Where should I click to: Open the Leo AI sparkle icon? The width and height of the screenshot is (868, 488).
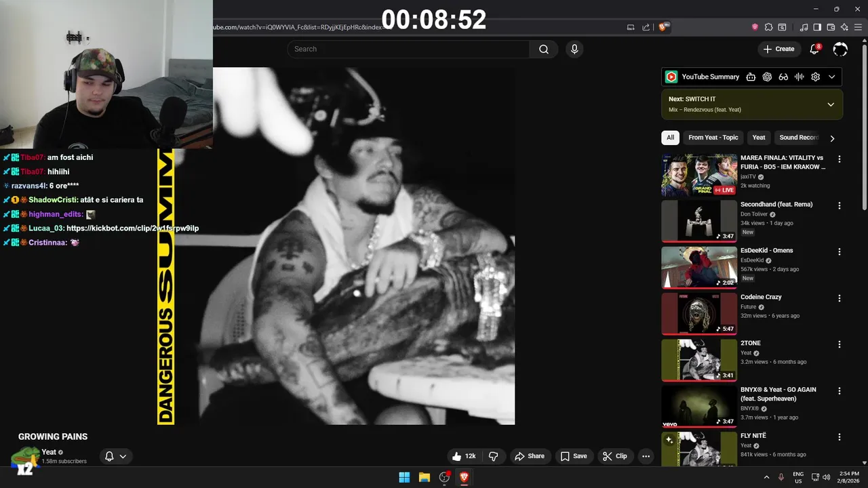pos(844,27)
